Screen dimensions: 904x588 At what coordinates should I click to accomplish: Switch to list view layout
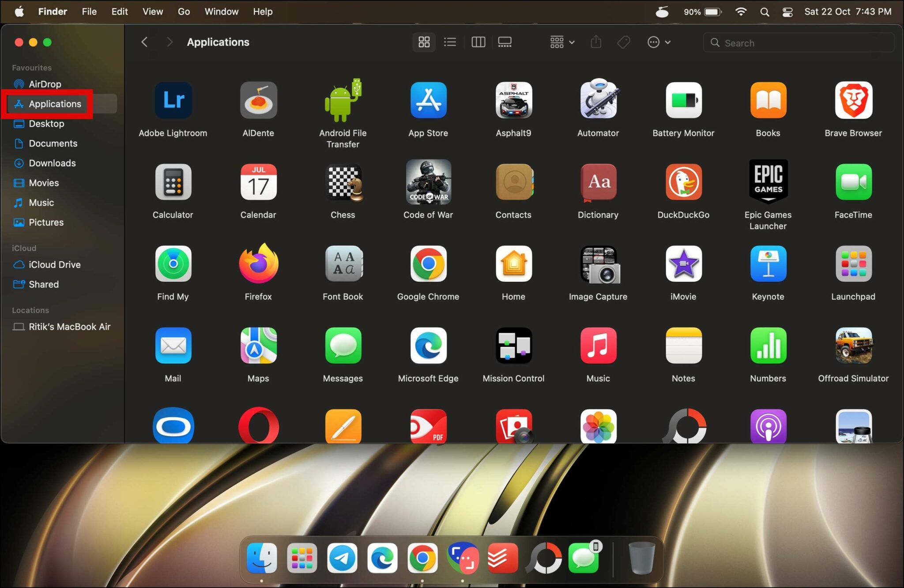(450, 42)
